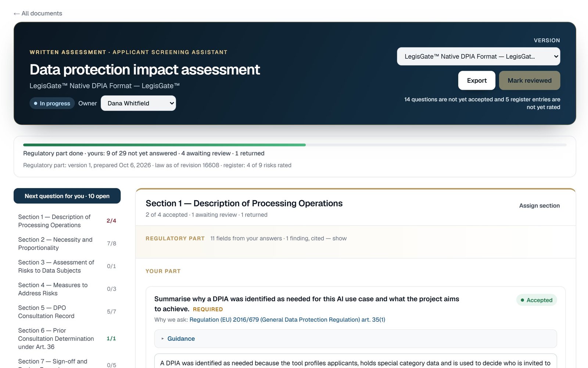
Task: Click the overall progress bar
Action: [295, 145]
